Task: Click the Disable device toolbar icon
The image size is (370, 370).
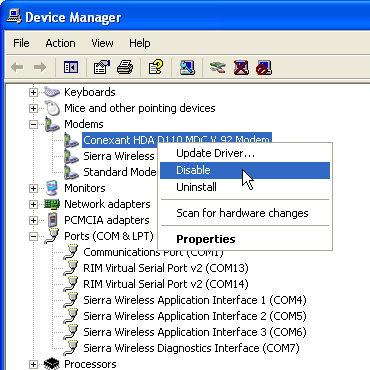Action: (x=264, y=67)
